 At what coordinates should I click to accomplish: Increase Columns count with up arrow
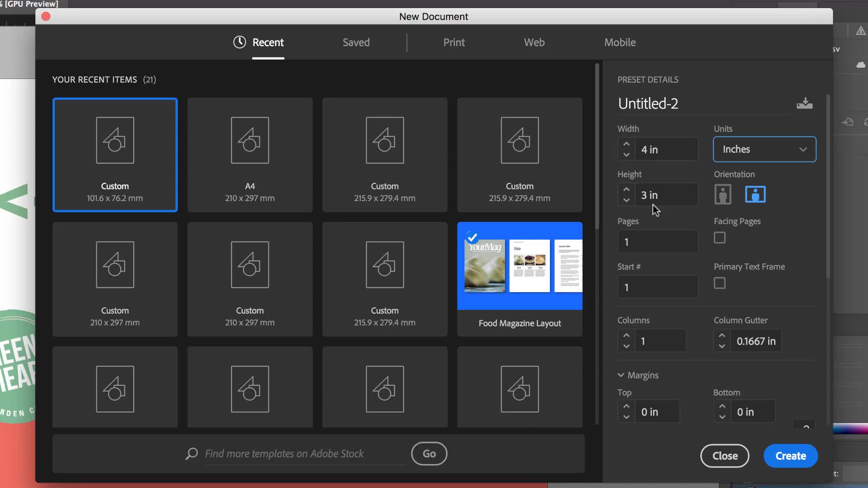click(626, 336)
